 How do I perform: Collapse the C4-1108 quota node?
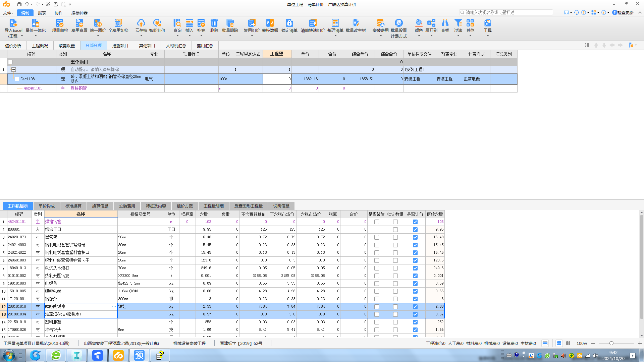pyautogui.click(x=17, y=79)
